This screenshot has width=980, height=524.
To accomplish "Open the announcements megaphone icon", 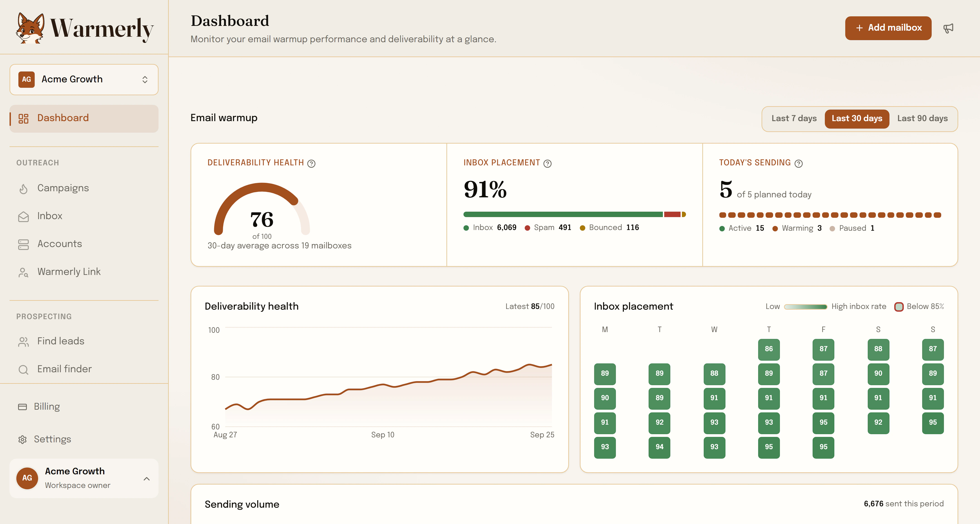I will click(x=948, y=28).
